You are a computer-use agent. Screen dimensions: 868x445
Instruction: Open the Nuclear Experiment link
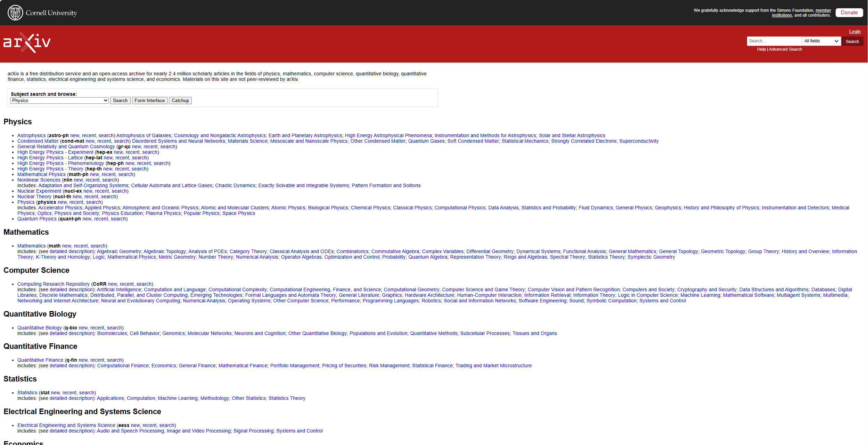[39, 191]
